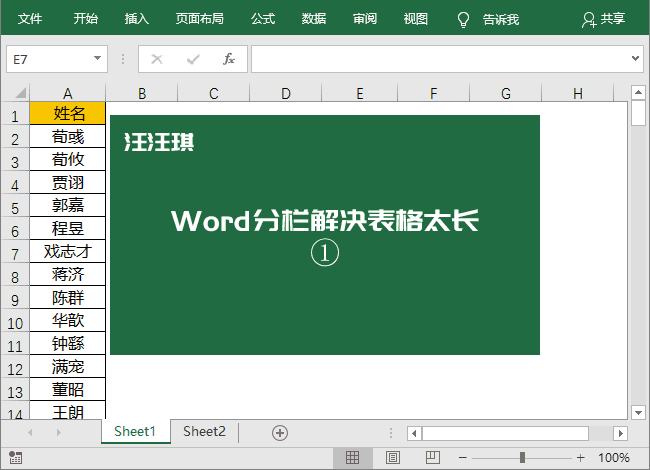The height and width of the screenshot is (470, 650).
Task: Click the horizontal scrollbar thumb
Action: click(x=505, y=434)
